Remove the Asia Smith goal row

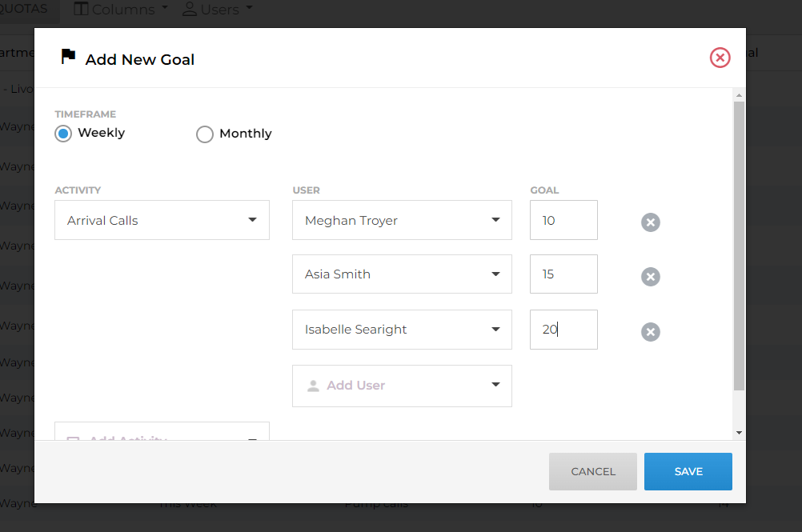click(651, 277)
